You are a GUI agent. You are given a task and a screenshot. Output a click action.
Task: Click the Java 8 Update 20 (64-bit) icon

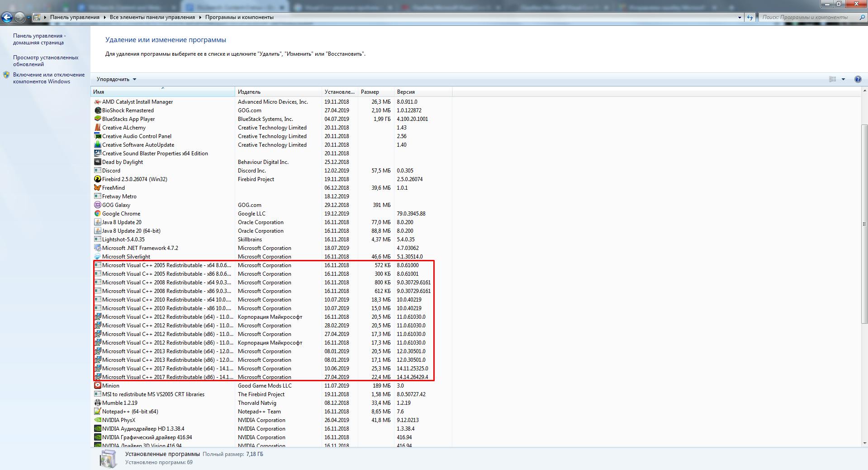coord(98,231)
